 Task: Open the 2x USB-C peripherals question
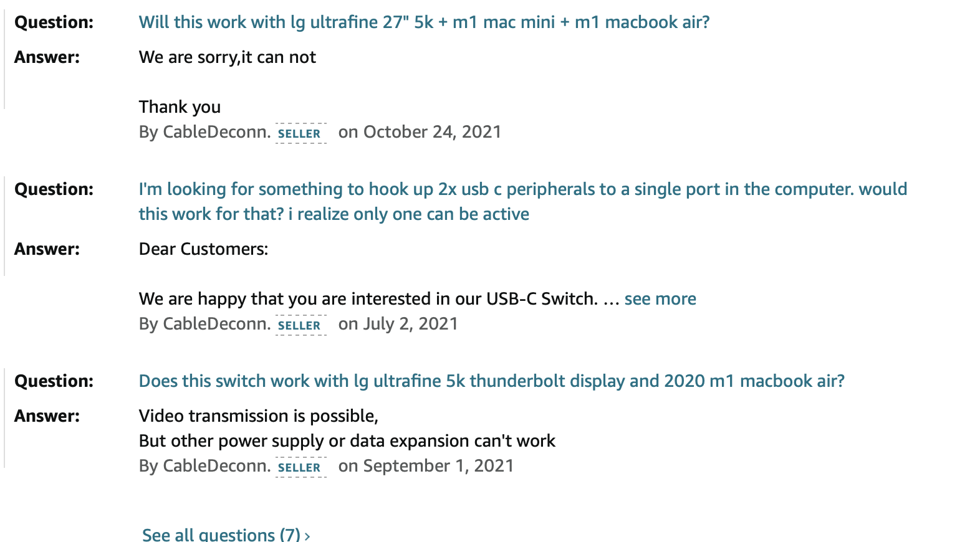tap(522, 189)
